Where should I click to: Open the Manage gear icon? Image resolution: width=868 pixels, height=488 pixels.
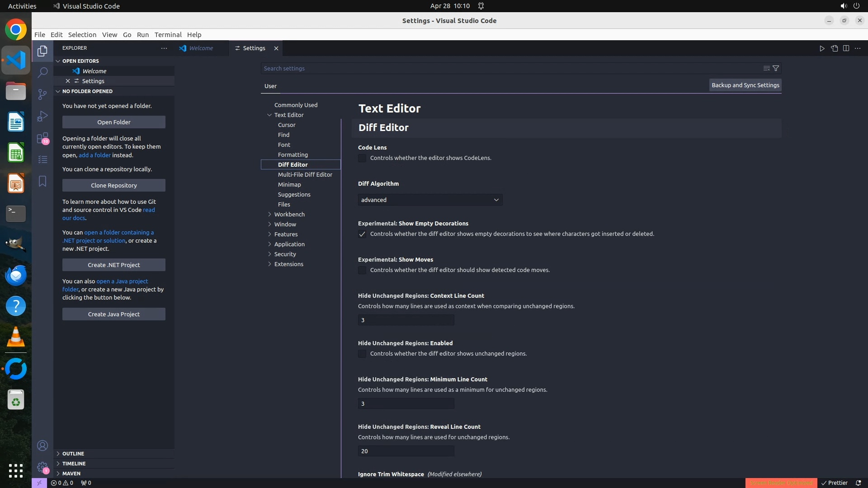[42, 467]
